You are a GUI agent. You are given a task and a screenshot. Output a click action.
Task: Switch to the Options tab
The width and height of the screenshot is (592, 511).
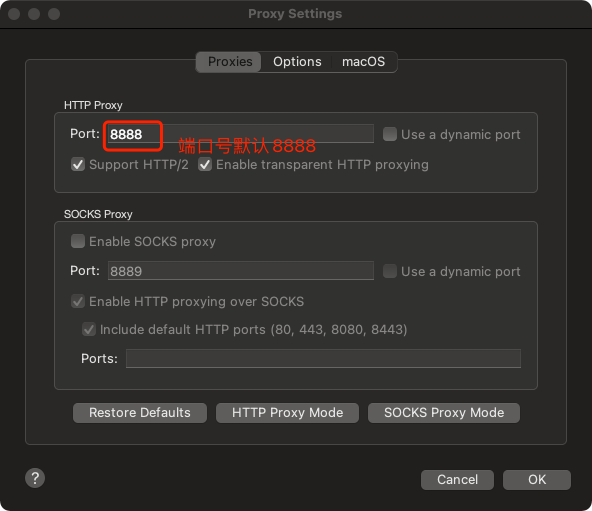click(297, 62)
